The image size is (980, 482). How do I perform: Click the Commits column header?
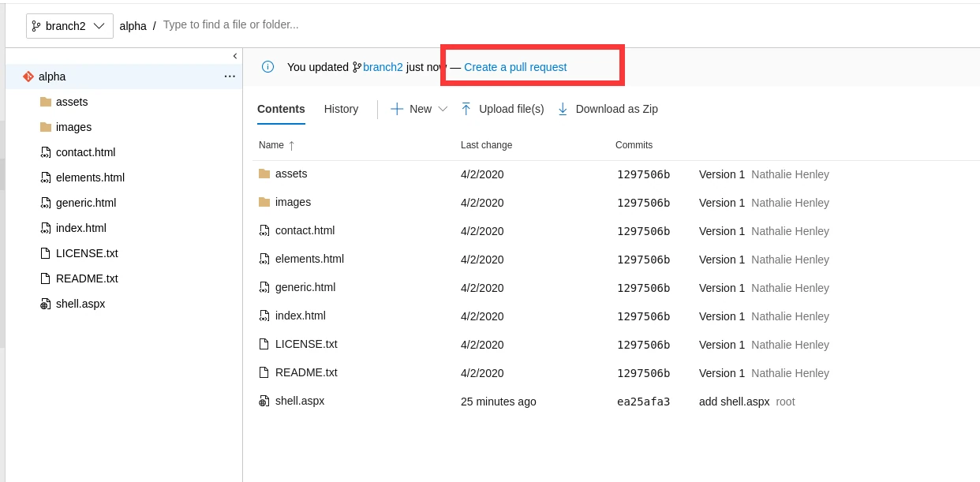(x=634, y=145)
